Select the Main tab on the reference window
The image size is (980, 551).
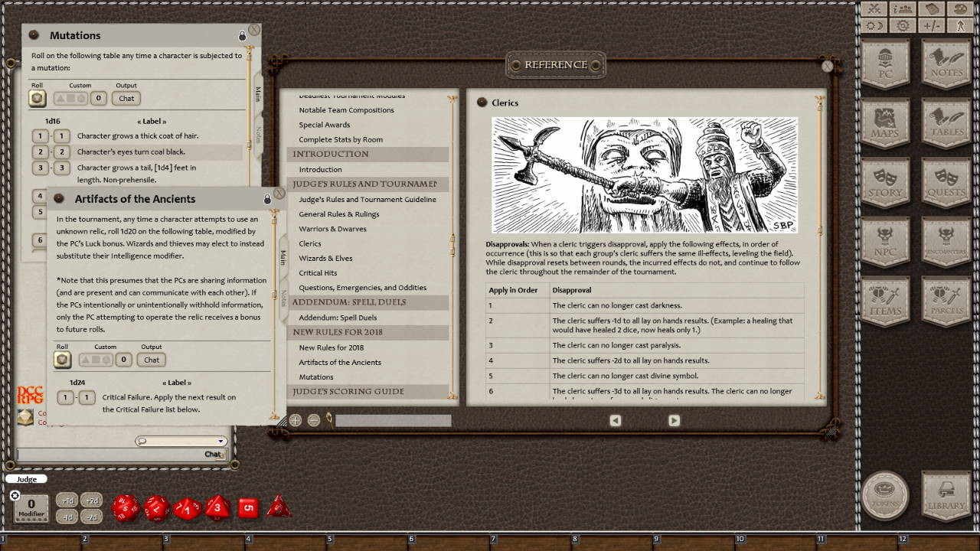[283, 257]
